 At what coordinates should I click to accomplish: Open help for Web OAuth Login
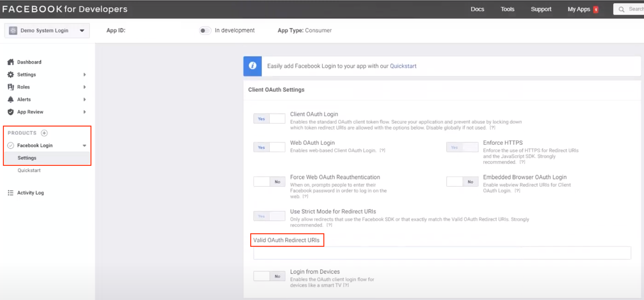(382, 150)
